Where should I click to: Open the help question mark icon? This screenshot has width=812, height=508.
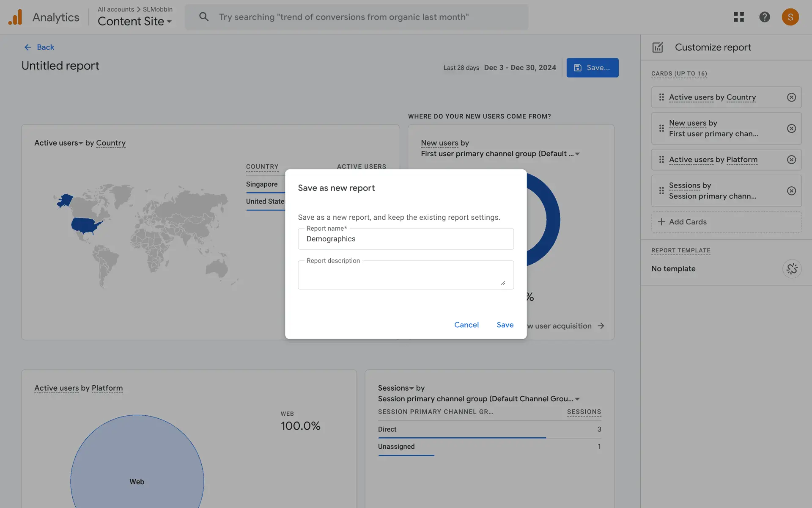(764, 17)
